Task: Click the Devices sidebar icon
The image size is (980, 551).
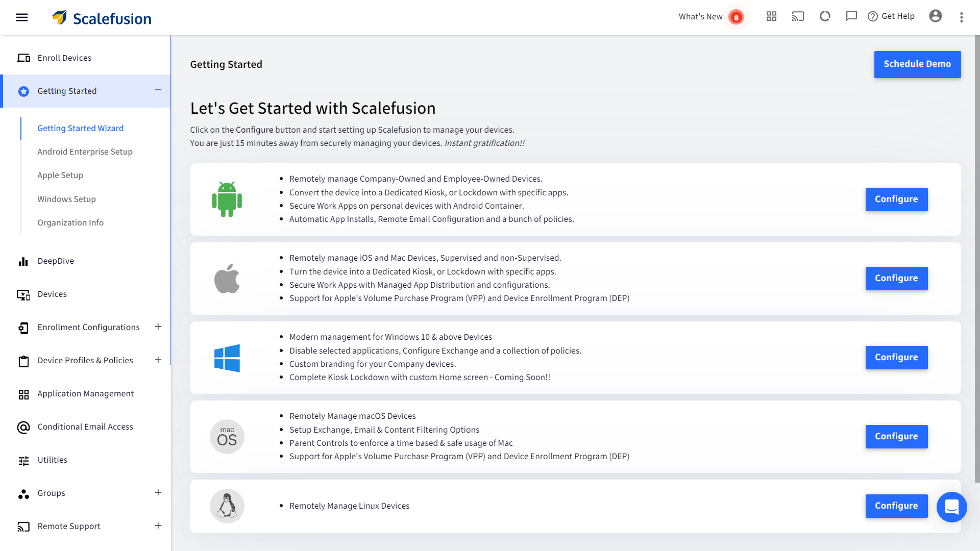Action: tap(23, 294)
